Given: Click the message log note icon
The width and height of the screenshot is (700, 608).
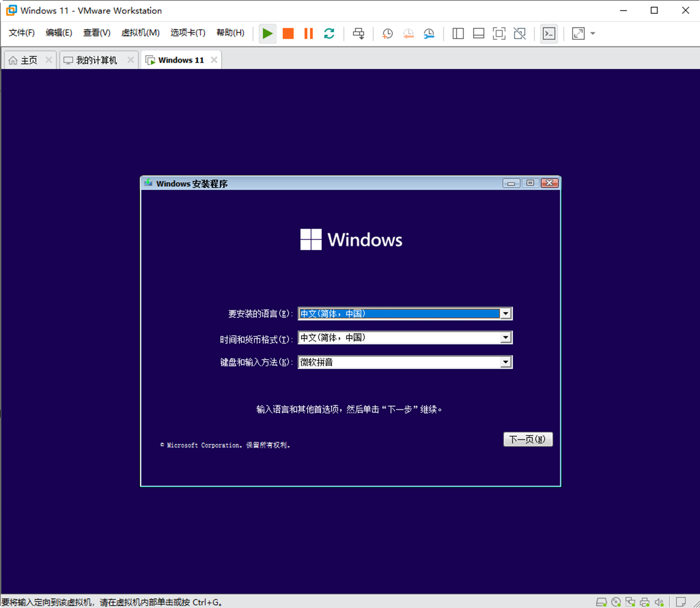Looking at the screenshot, I should tap(681, 602).
